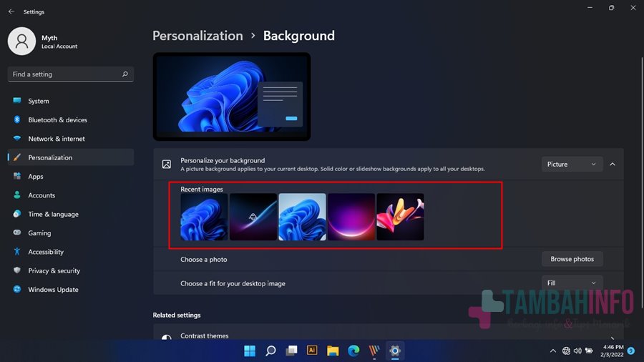Click the Choose a photo label
Screen dimensions: 644x362
(x=204, y=260)
